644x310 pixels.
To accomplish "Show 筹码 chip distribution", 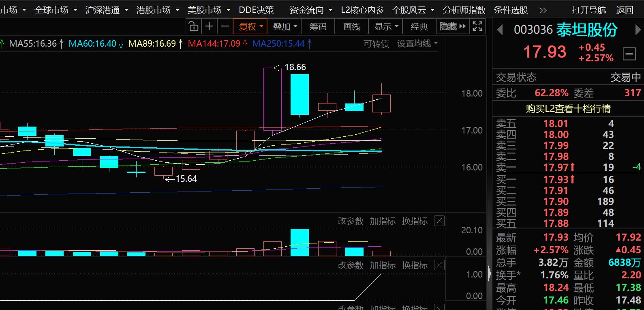I will coord(318,27).
